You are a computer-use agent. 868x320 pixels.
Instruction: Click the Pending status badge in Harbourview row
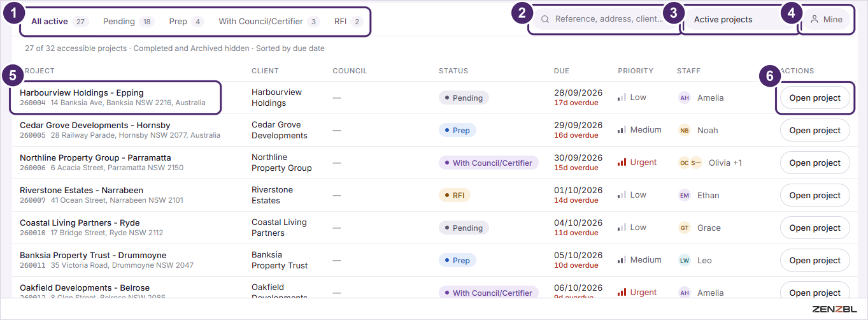pyautogui.click(x=464, y=98)
